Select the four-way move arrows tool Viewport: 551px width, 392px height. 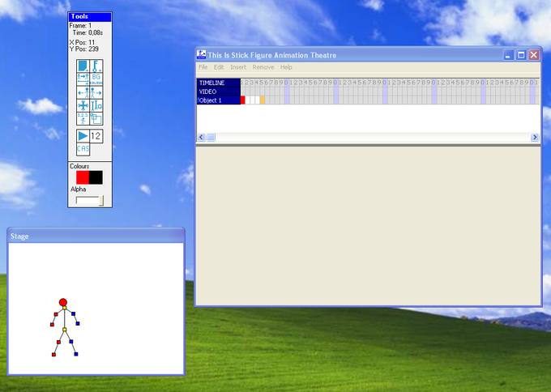tap(83, 105)
